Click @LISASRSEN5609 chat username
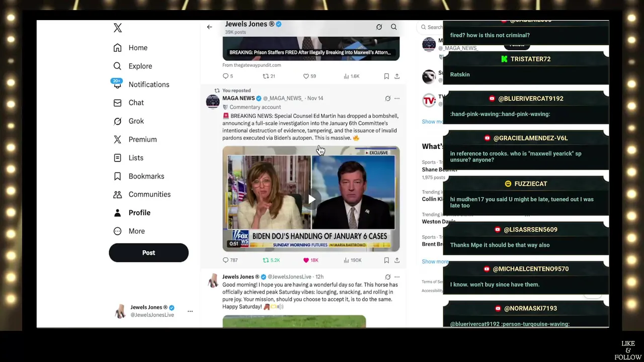The width and height of the screenshot is (644, 362). point(530,230)
